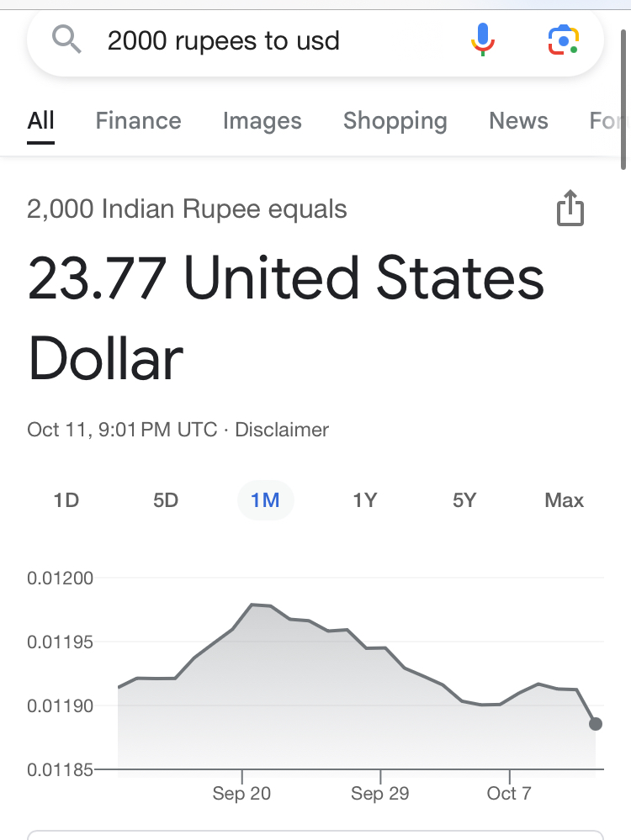Open Google Lens camera search

coord(563,39)
